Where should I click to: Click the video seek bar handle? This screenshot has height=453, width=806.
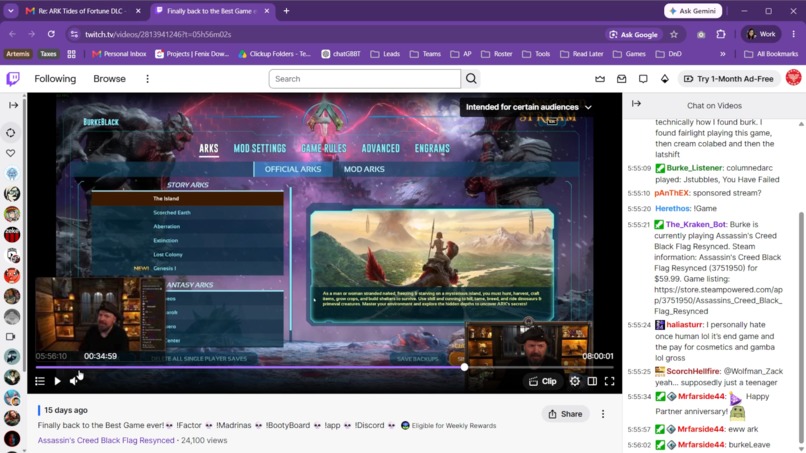(x=464, y=367)
